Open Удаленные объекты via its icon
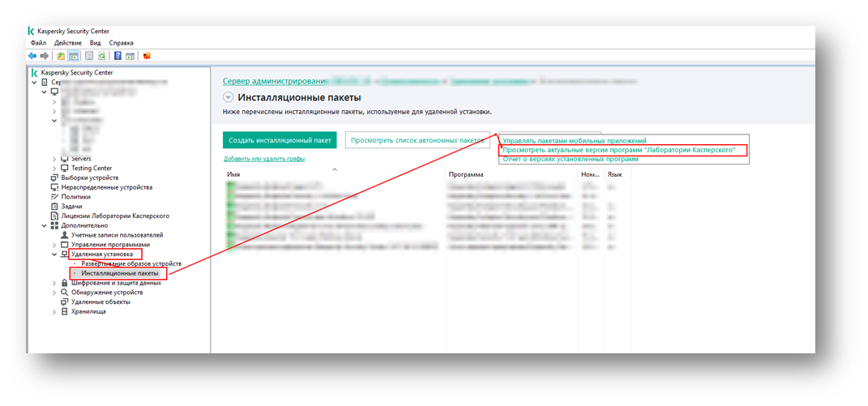This screenshot has height=406, width=868. pyautogui.click(x=64, y=302)
